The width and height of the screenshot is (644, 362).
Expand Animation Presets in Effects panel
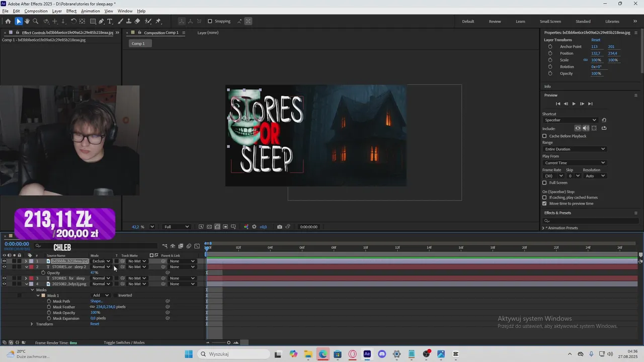pyautogui.click(x=544, y=228)
